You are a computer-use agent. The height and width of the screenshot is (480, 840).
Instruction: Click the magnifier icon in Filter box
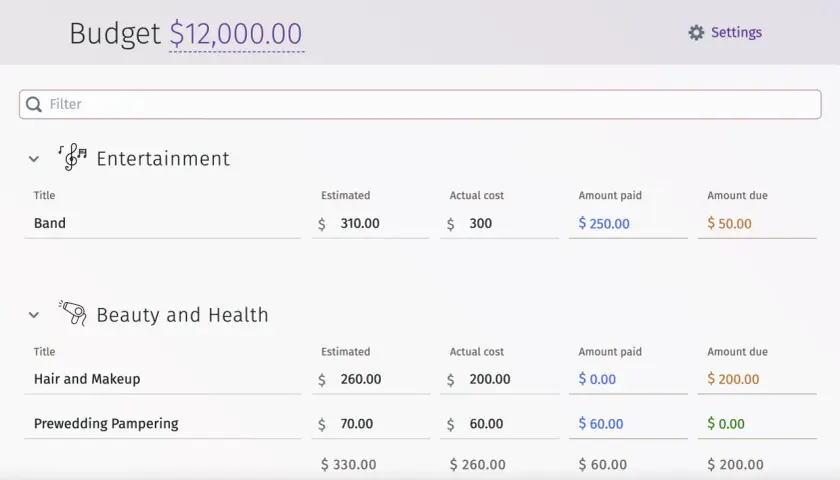click(34, 104)
